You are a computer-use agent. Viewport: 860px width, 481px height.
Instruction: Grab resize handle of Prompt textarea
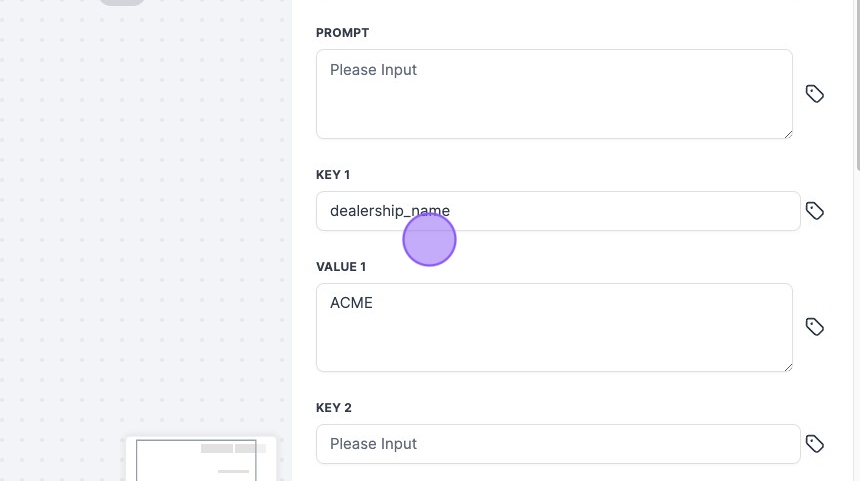click(x=787, y=133)
